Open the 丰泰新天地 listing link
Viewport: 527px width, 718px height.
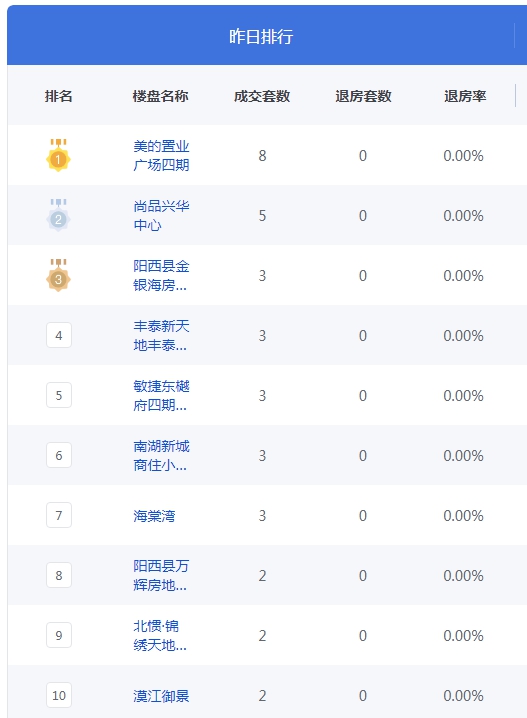coord(161,336)
